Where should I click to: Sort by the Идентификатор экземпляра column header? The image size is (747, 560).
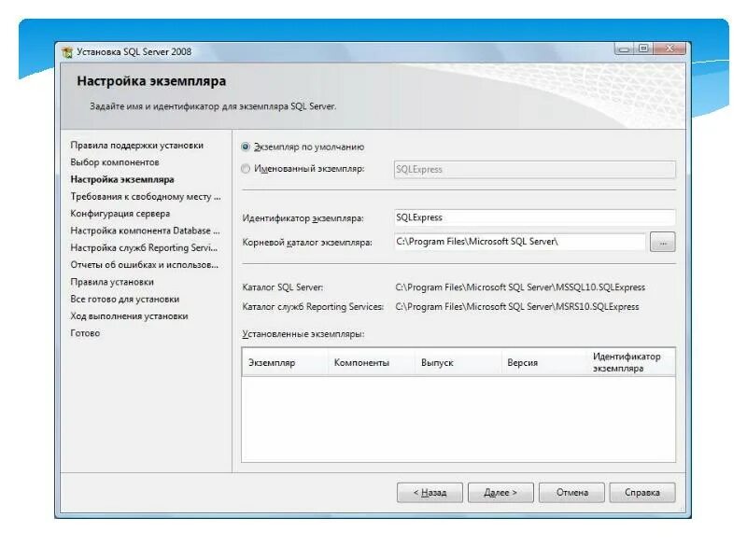631,362
